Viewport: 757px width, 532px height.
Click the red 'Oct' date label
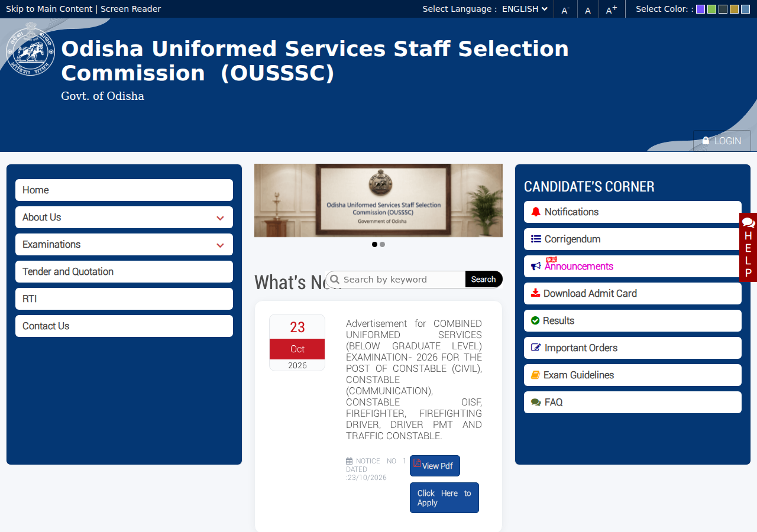click(x=297, y=349)
